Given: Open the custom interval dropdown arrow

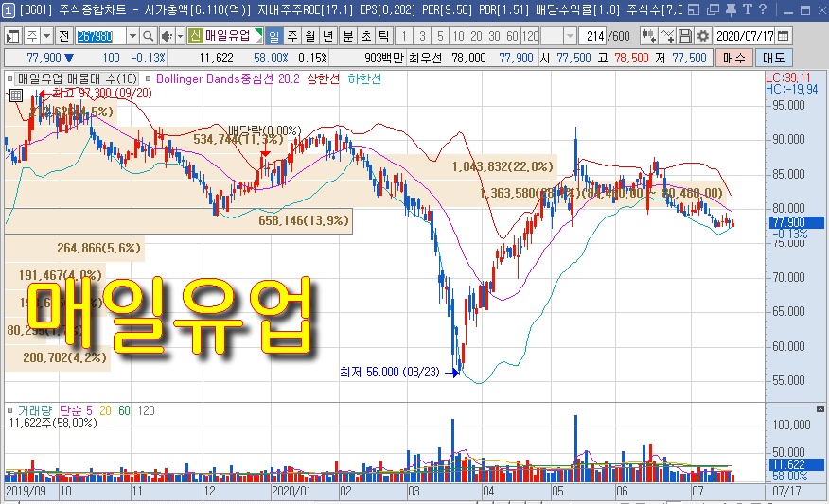Looking at the screenshot, I should tap(570, 37).
